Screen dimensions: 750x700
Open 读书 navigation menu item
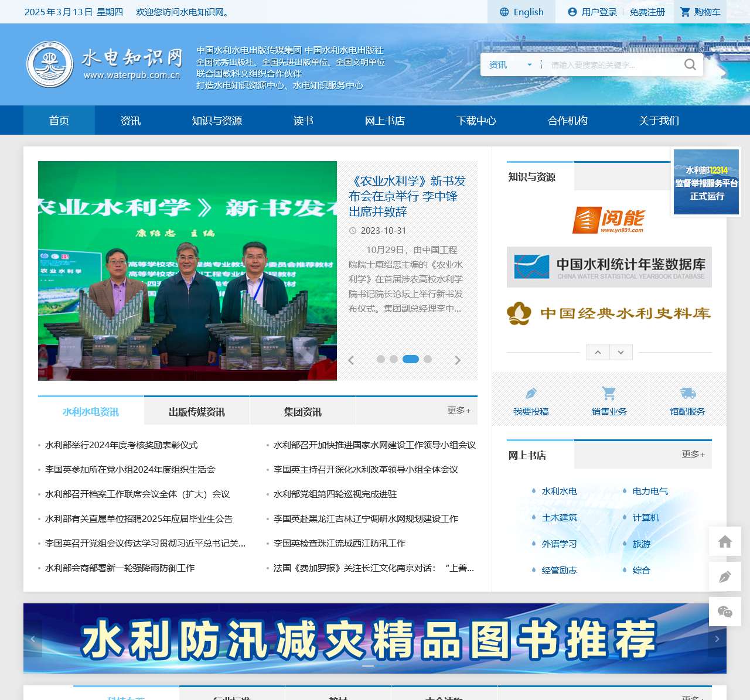[304, 121]
